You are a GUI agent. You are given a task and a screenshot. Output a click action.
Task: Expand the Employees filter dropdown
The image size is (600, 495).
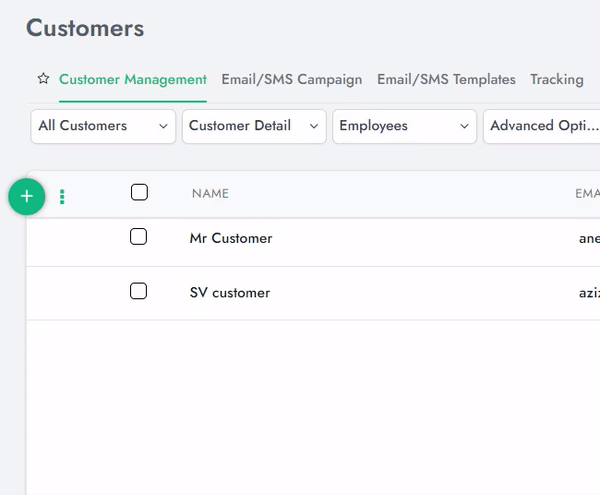(404, 126)
